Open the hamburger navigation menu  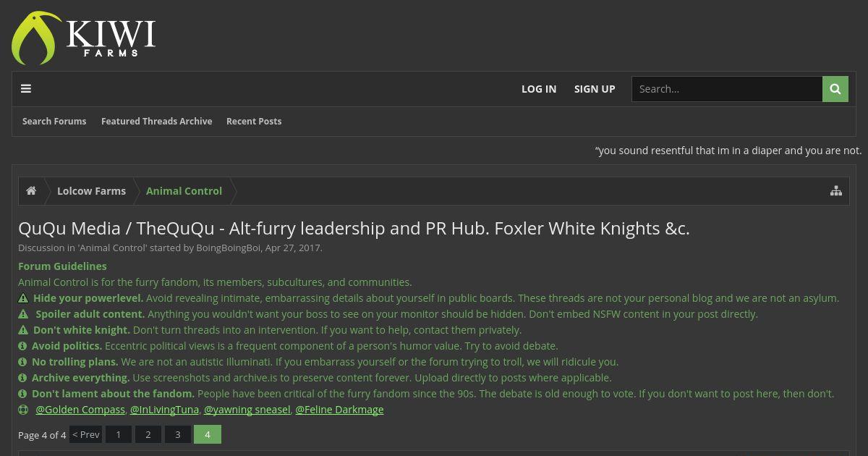tap(26, 89)
